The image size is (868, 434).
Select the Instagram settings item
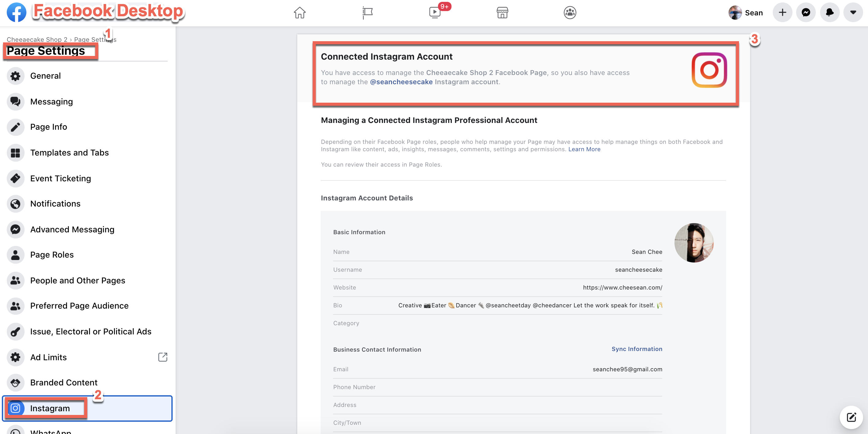[x=50, y=408]
